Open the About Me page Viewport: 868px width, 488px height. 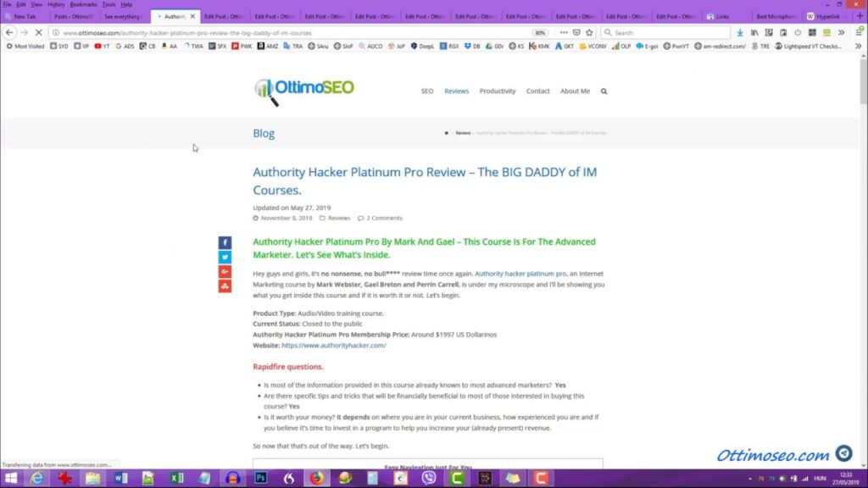click(x=576, y=91)
